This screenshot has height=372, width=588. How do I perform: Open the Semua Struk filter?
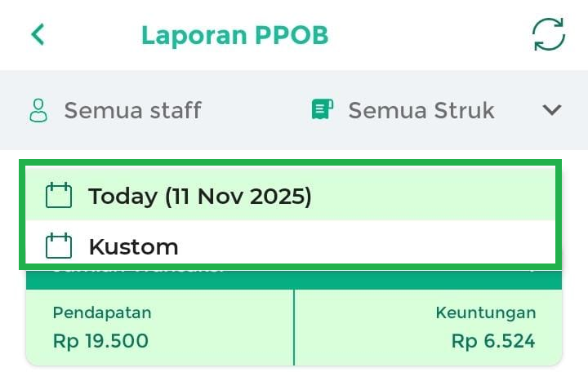(421, 110)
